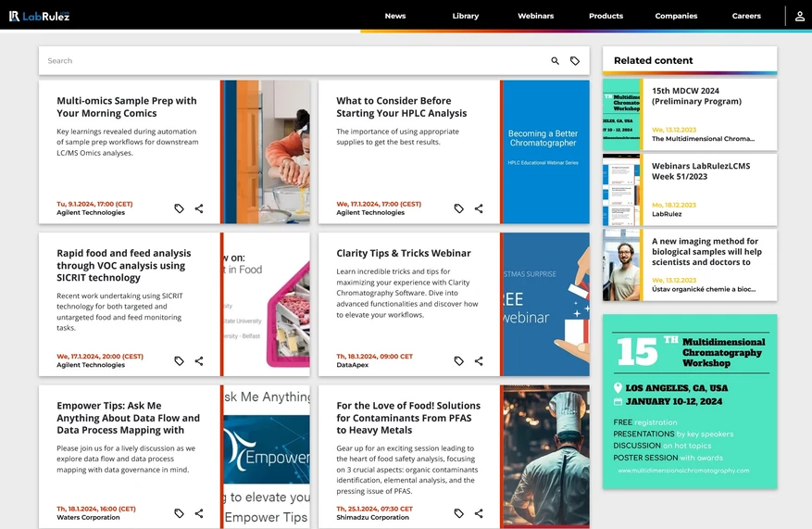Open What to Consider Before Starting Your HPLC Analysis
Viewport: 812px width, 529px height.
point(401,107)
